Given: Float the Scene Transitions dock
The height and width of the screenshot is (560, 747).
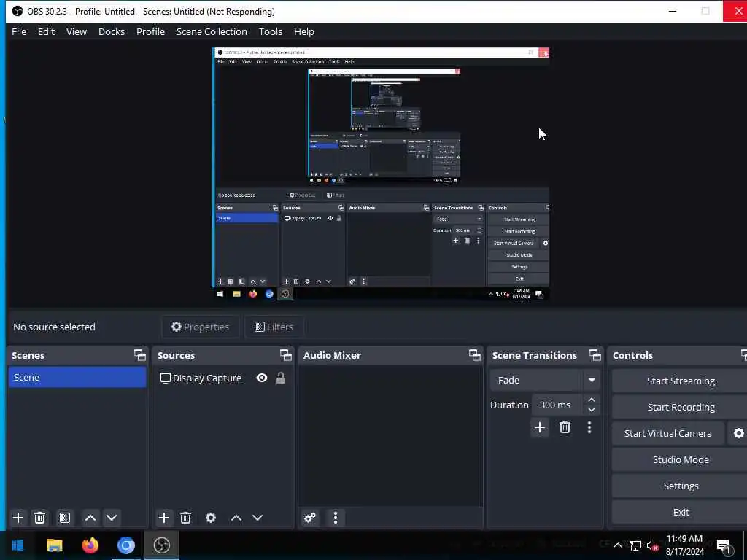Looking at the screenshot, I should coord(595,355).
